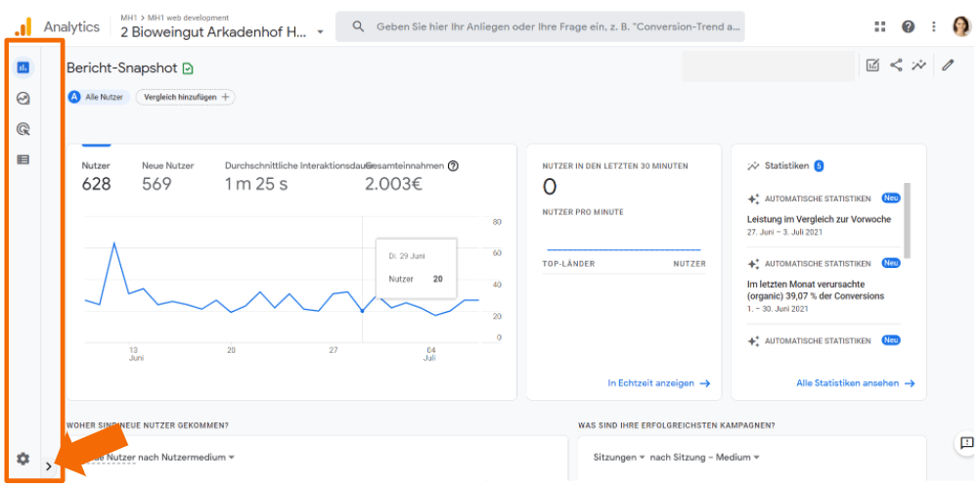Viewport: 980px width, 488px height.
Task: Open the property selector dropdown arrow
Action: [320, 33]
